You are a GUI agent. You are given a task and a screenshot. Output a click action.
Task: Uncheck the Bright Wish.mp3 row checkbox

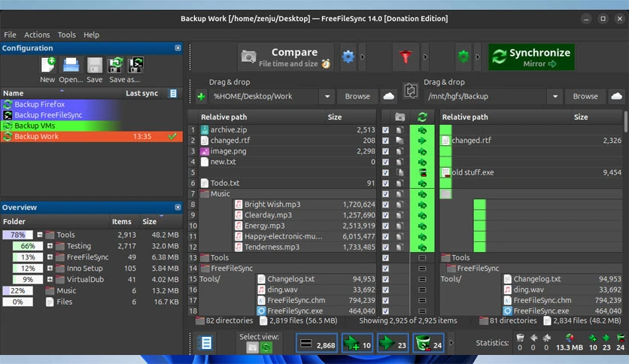tap(385, 205)
